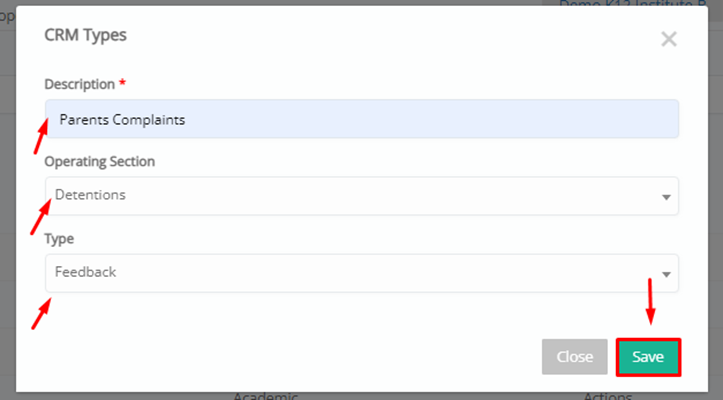723x400 pixels.
Task: Expand Operating Section using its arrow
Action: pyautogui.click(x=666, y=197)
